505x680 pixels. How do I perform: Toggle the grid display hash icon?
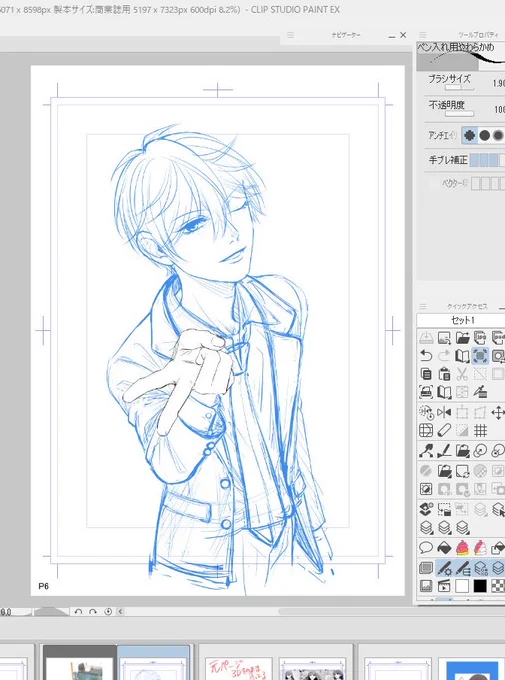click(480, 431)
